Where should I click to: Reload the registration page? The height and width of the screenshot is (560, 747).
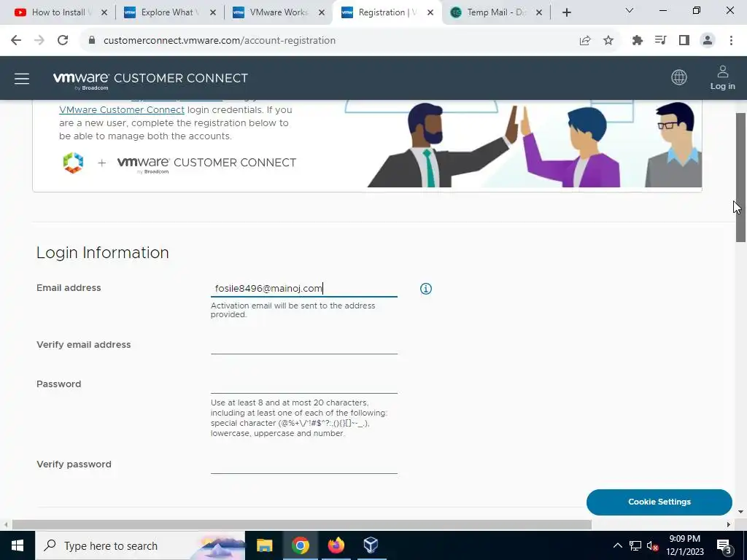click(63, 41)
